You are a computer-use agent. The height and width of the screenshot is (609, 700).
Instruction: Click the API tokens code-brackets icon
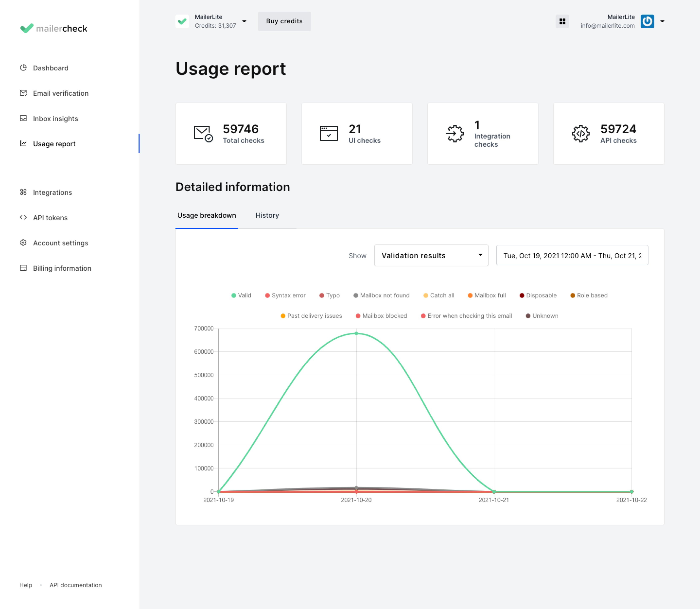pyautogui.click(x=23, y=217)
